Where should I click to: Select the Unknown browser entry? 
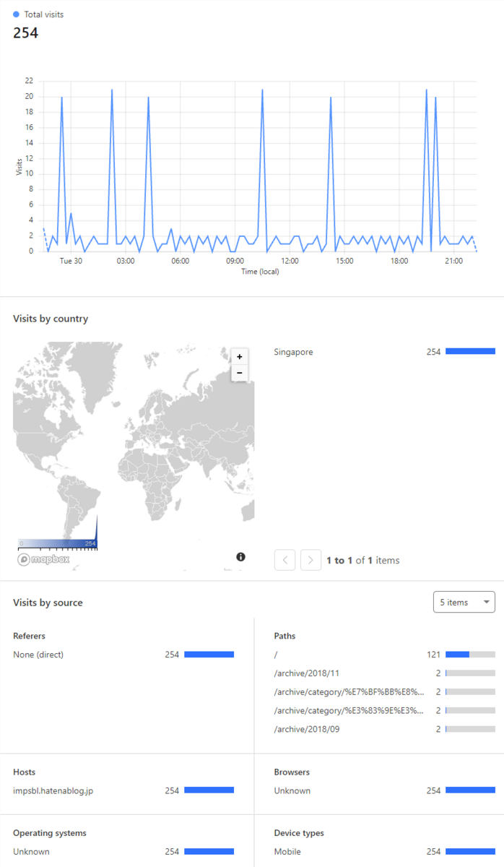pos(384,790)
